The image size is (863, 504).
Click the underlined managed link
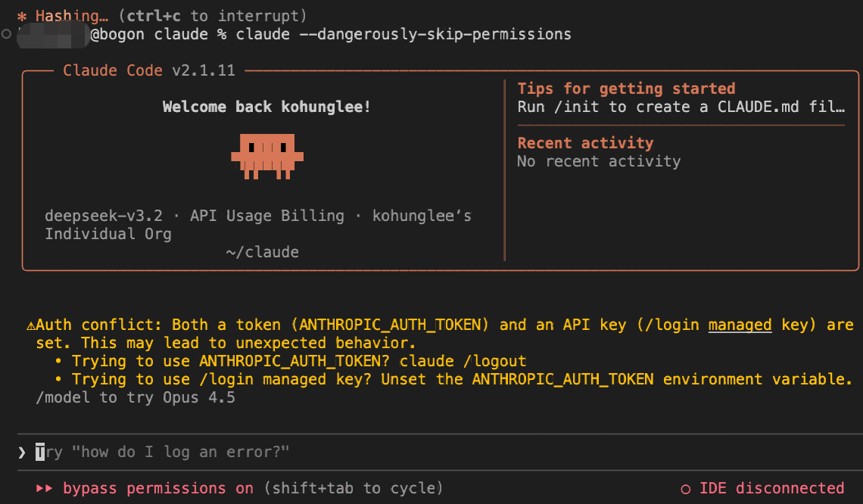pyautogui.click(x=740, y=325)
